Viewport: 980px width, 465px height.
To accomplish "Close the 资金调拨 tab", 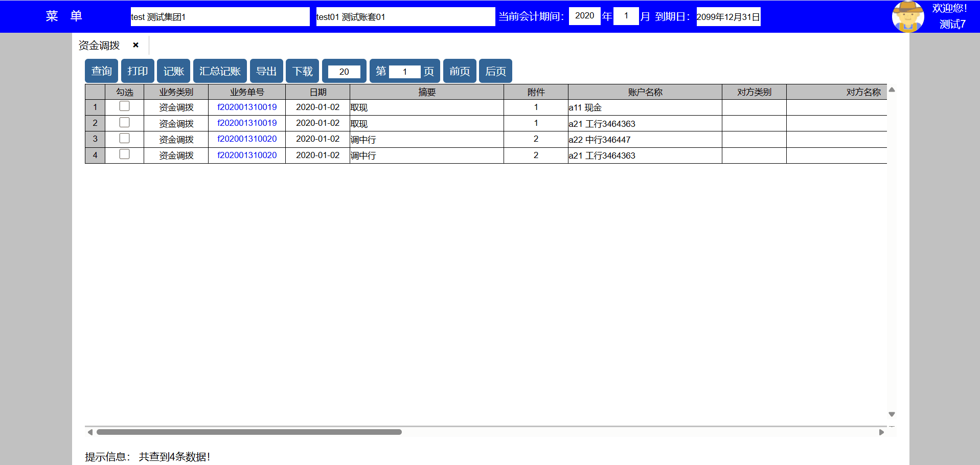I will click(135, 45).
